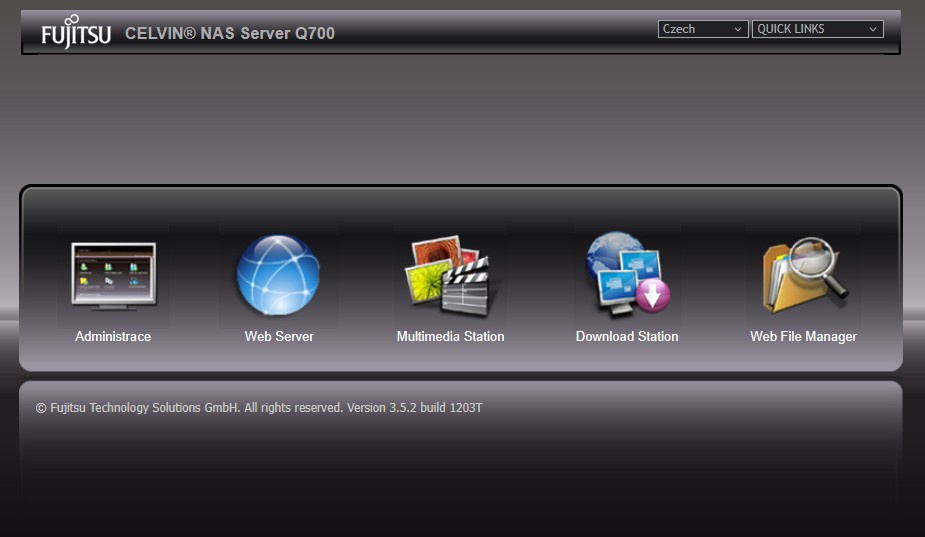
Task: Click the Version 3.5.2 build 1203T text
Action: [415, 408]
